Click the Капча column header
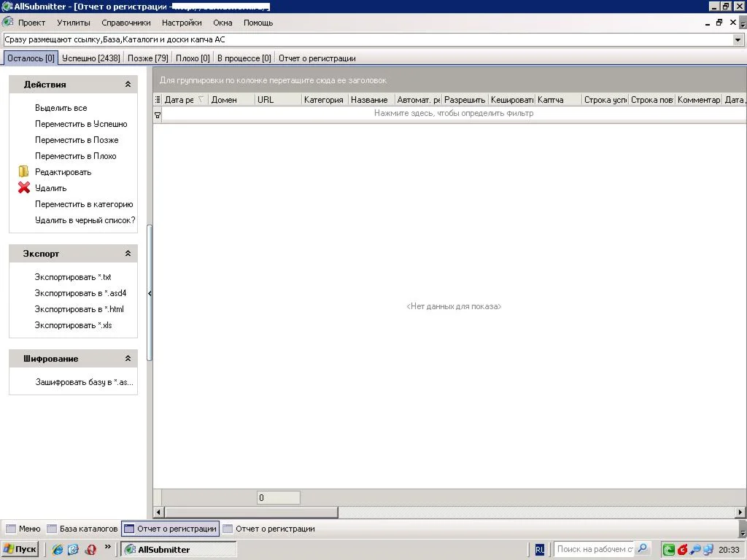Viewport: 747px width, 560px height. tap(558, 99)
